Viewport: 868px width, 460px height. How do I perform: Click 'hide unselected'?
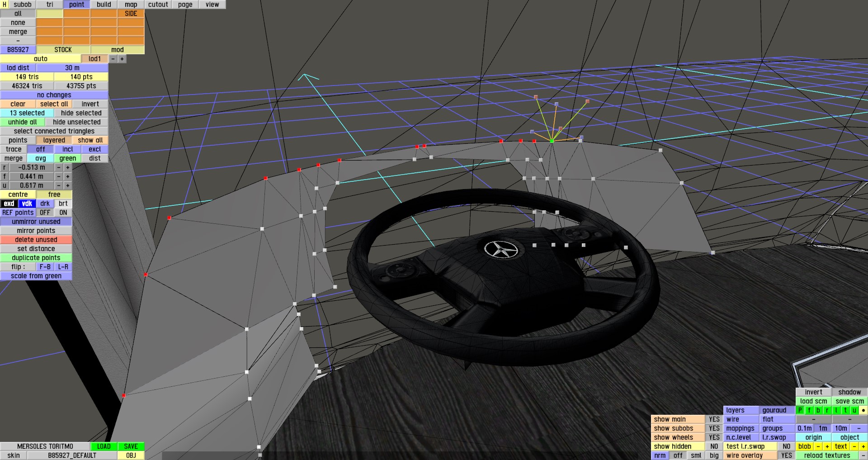click(x=77, y=122)
